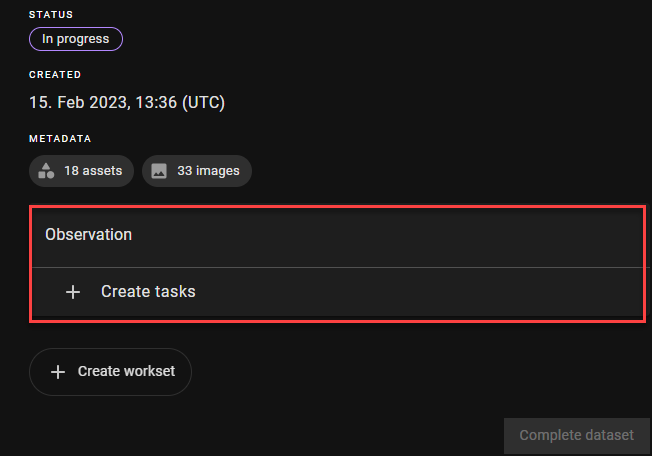The image size is (652, 456).
Task: Click the shapes icon in assets chip
Action: [46, 171]
